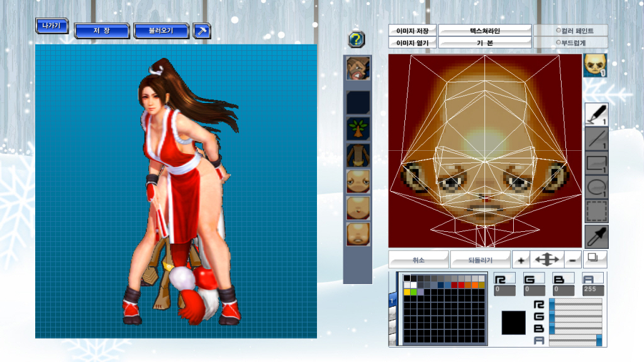Click the four-arrow move icon
Image resolution: width=644 pixels, height=362 pixels.
(x=547, y=260)
